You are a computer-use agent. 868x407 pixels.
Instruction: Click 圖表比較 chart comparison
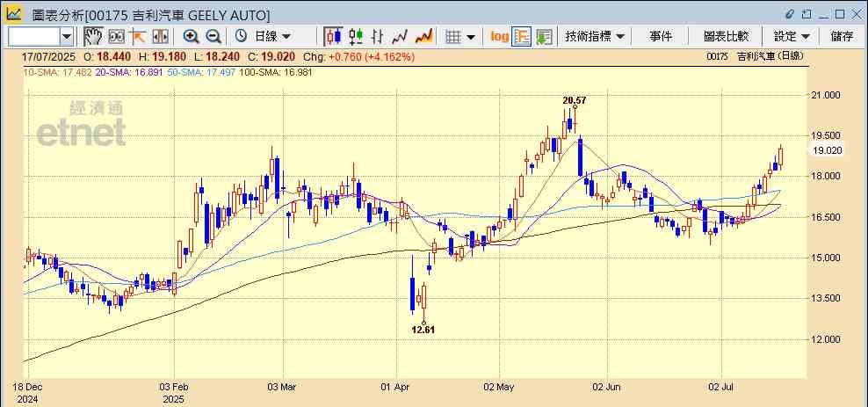tap(726, 37)
